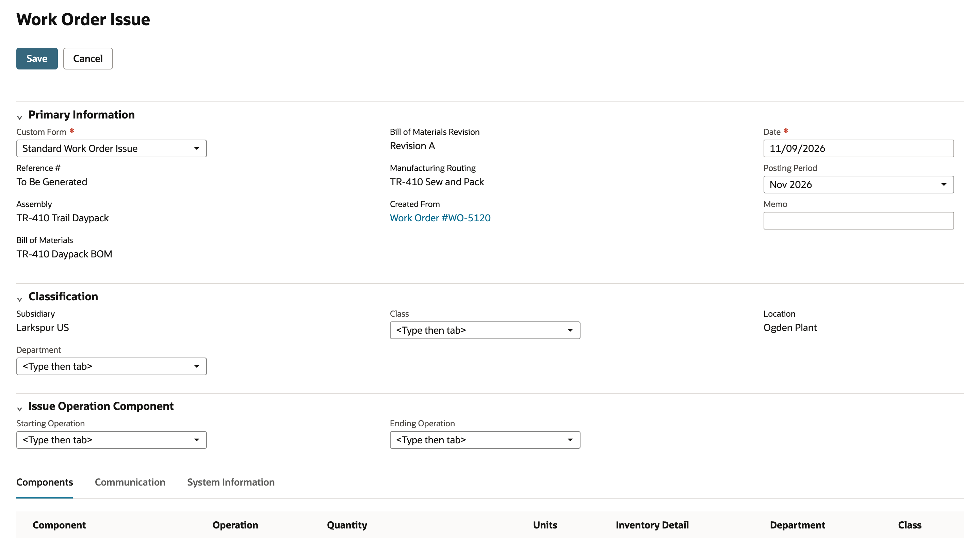Click the Department column header in table
The height and width of the screenshot is (538, 980).
pyautogui.click(x=797, y=525)
